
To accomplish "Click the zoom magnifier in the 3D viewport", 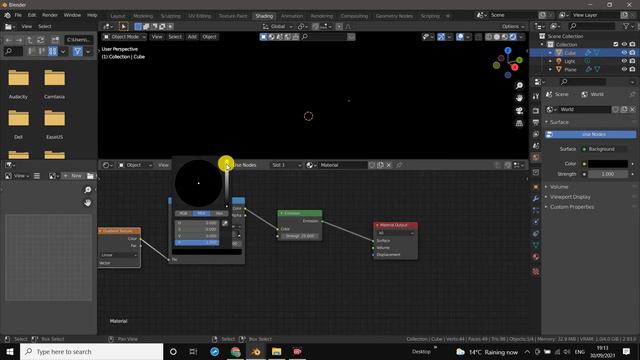I will pos(519,85).
